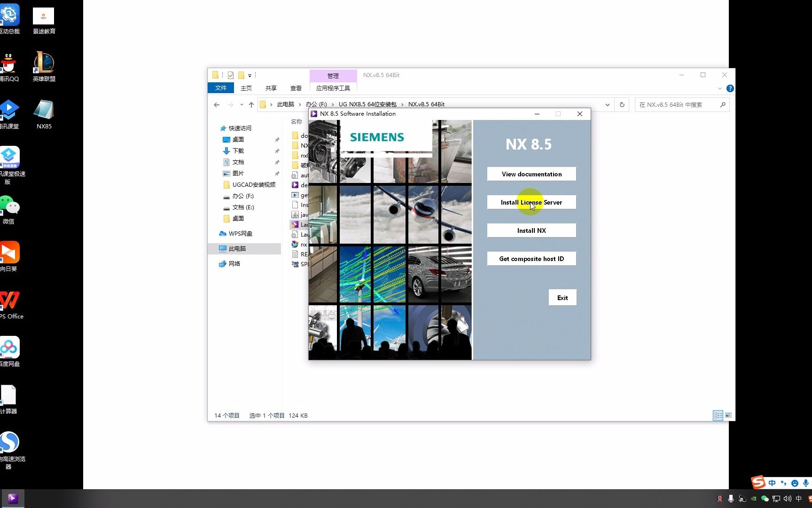Click Install License Server button
Screen dimensions: 812x508
[x=531, y=202]
